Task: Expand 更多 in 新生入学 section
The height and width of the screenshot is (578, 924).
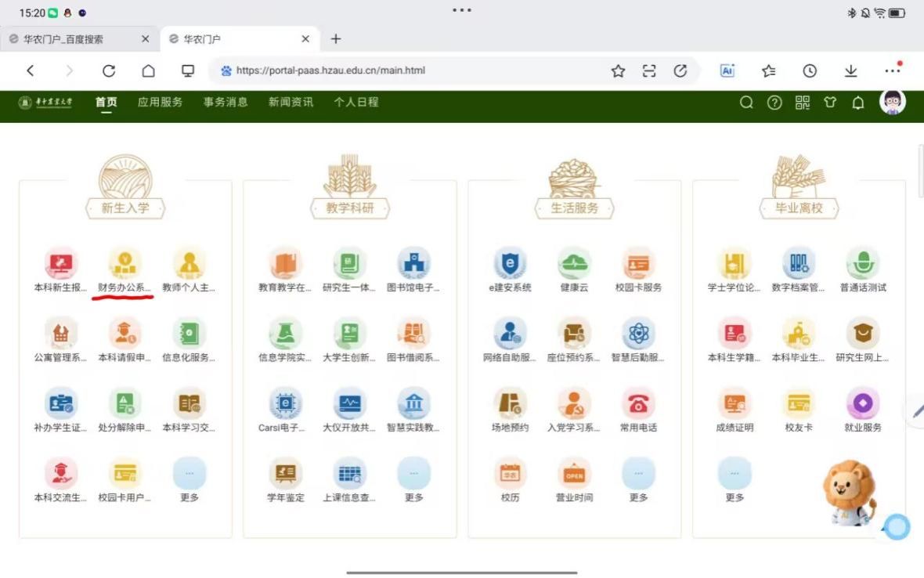Action: pos(189,475)
